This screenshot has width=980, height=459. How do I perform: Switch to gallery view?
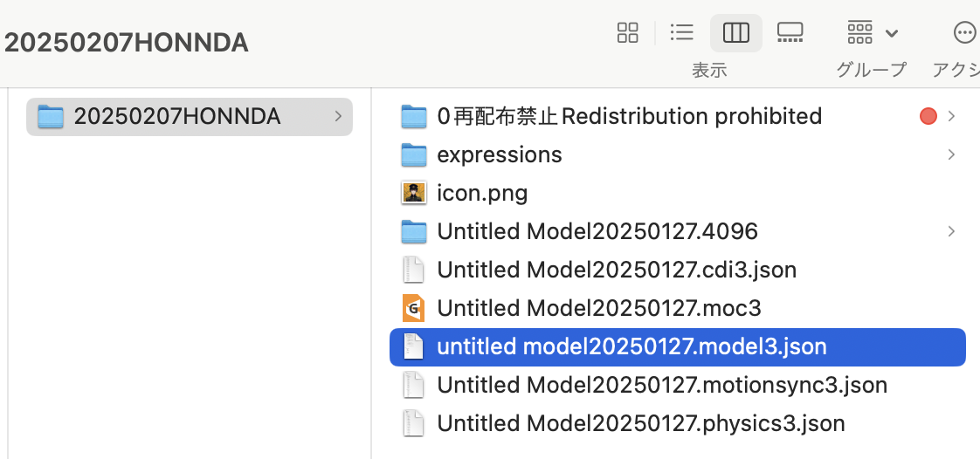click(x=790, y=32)
